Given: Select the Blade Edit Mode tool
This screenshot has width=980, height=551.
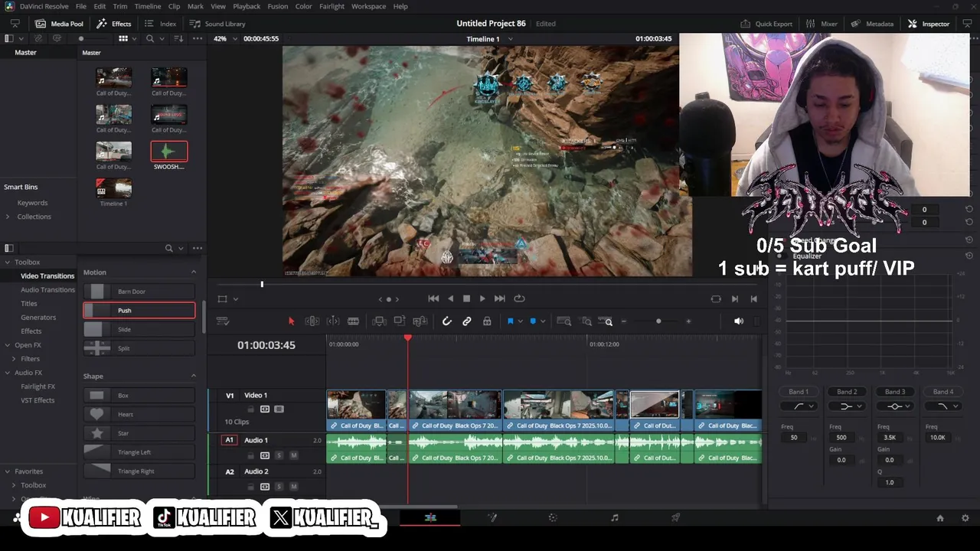Looking at the screenshot, I should tap(354, 321).
